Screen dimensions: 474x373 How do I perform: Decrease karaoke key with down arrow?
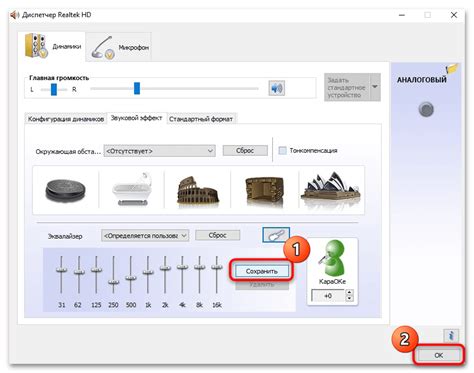tap(349, 298)
